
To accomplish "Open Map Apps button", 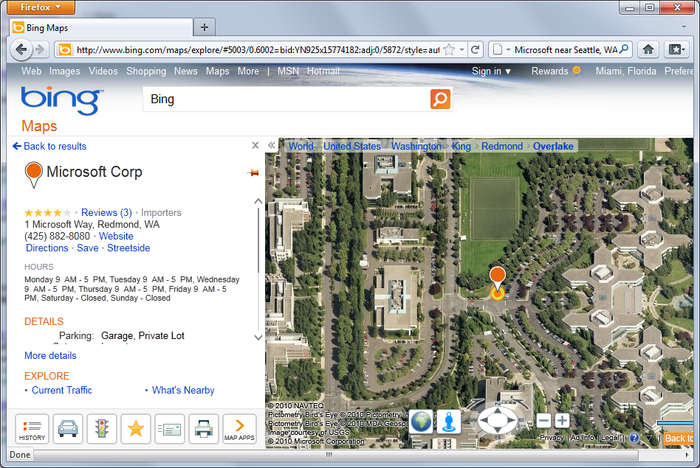I will tap(239, 429).
